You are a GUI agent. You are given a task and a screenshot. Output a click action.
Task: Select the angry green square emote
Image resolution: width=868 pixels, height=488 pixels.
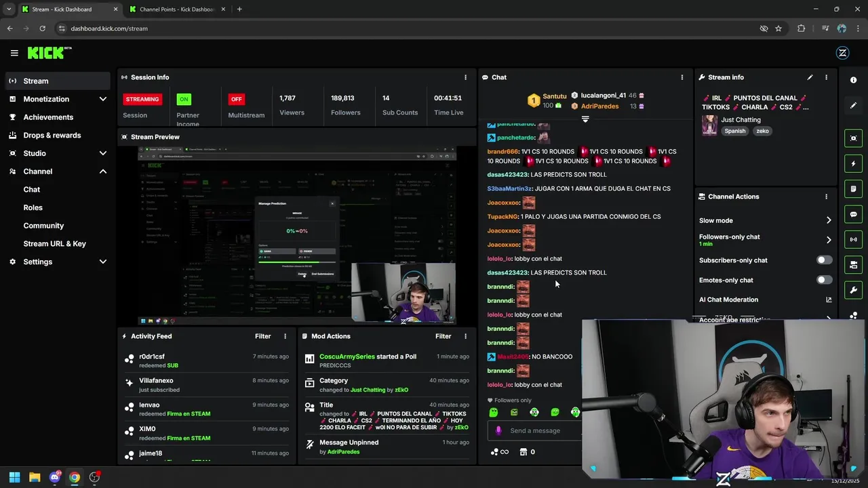click(x=514, y=412)
